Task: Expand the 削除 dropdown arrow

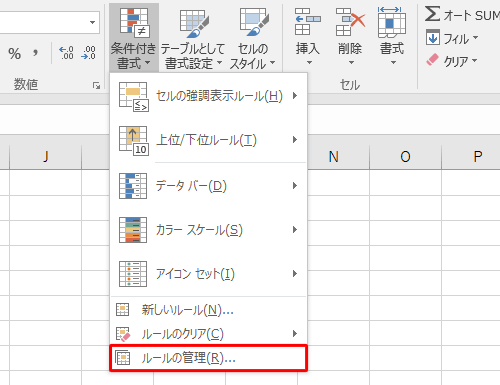Action: (351, 62)
